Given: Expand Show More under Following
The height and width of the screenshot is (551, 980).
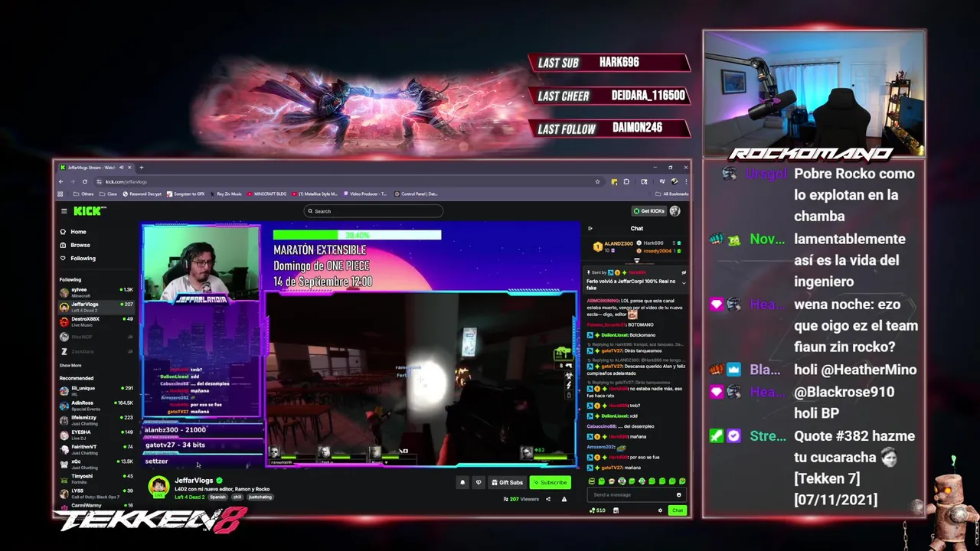Looking at the screenshot, I should point(70,365).
